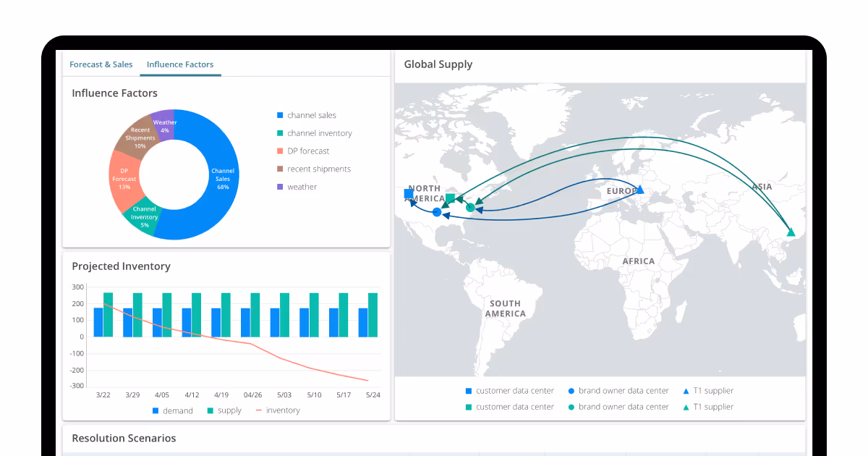Toggle recent shipments legend entry
868x456 pixels.
[x=314, y=169]
